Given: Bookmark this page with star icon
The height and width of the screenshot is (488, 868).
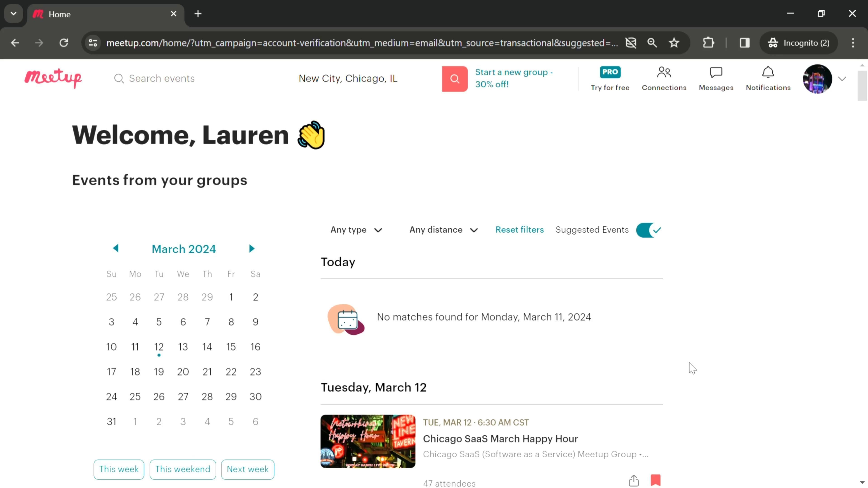Looking at the screenshot, I should coord(674,43).
